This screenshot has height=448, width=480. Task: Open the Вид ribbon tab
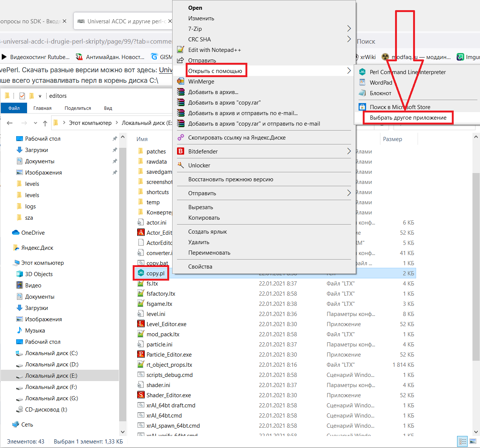coord(108,108)
